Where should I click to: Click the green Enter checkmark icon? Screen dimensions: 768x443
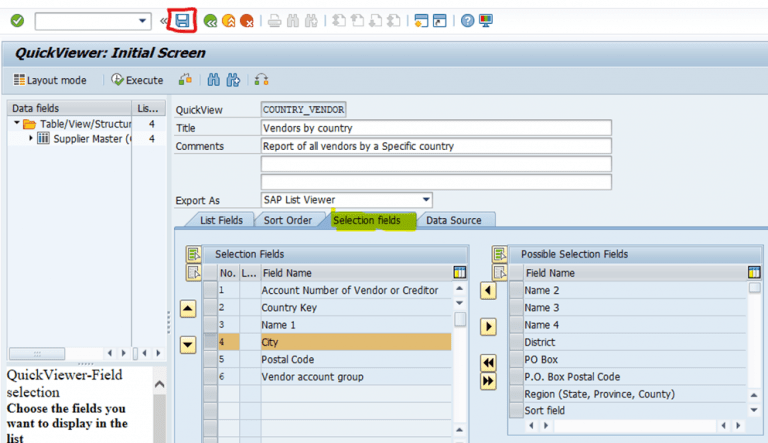tap(17, 20)
